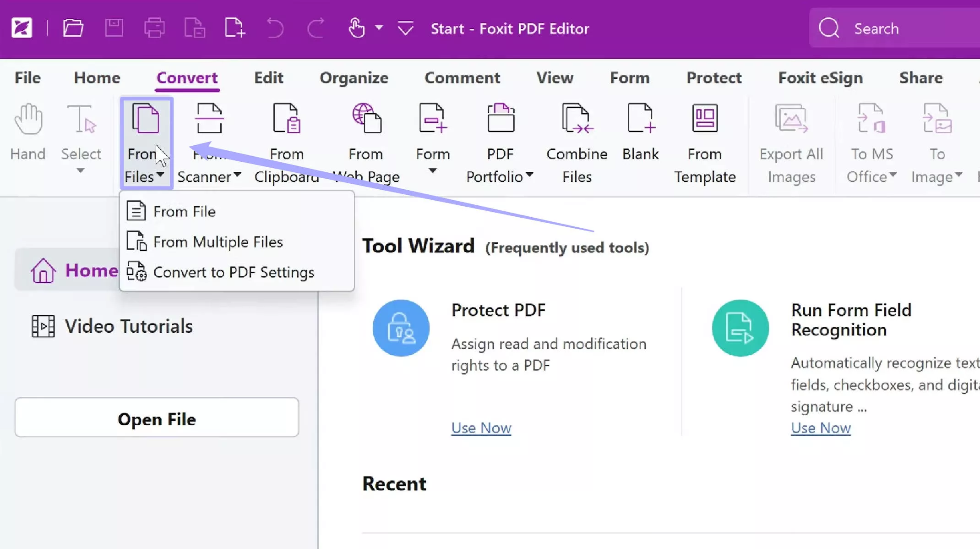The image size is (980, 549).
Task: Click the Save disk icon
Action: pos(114,28)
